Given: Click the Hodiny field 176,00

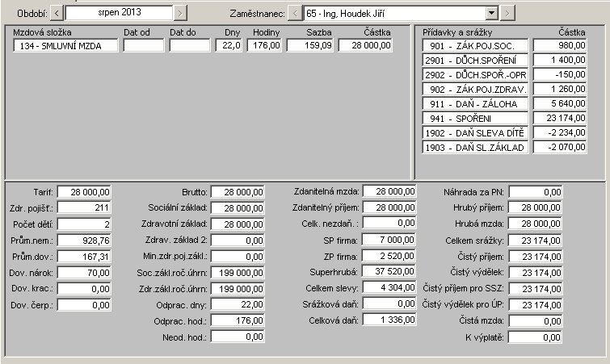Looking at the screenshot, I should [x=264, y=46].
